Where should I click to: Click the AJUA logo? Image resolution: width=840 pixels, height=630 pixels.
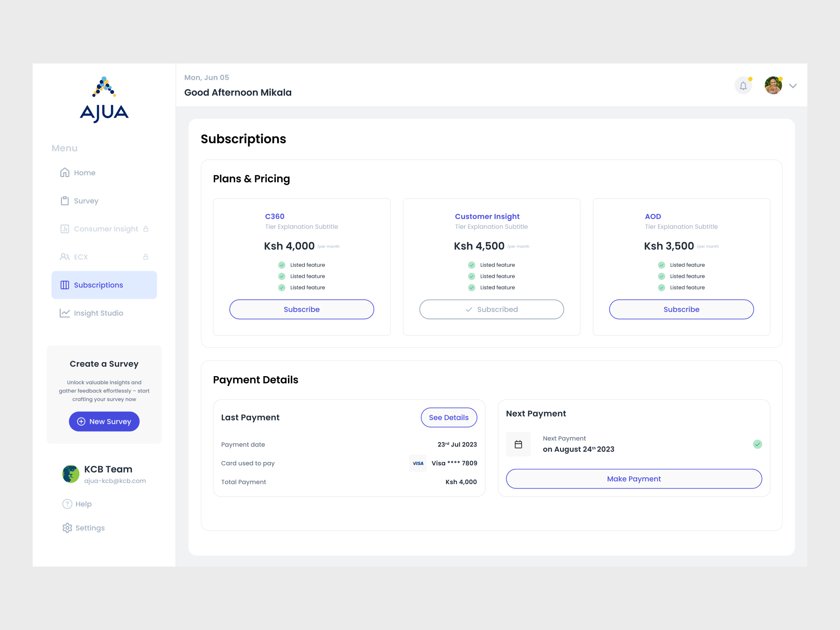[104, 100]
